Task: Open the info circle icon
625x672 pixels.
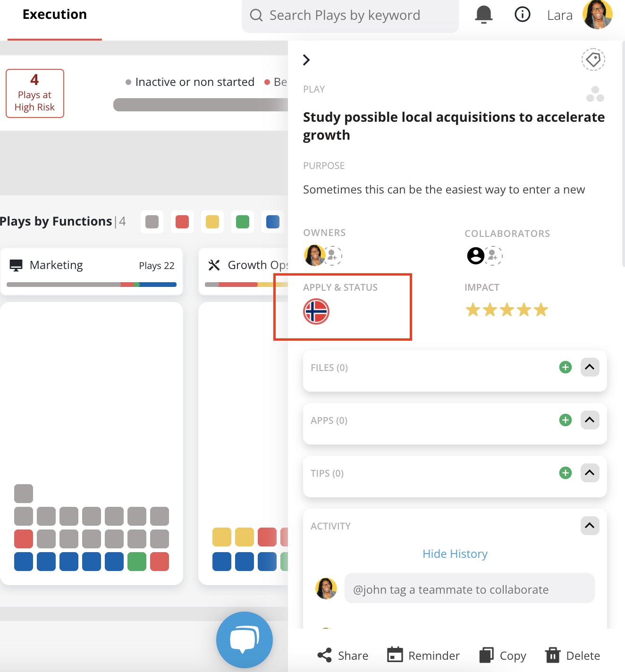Action: (x=522, y=15)
